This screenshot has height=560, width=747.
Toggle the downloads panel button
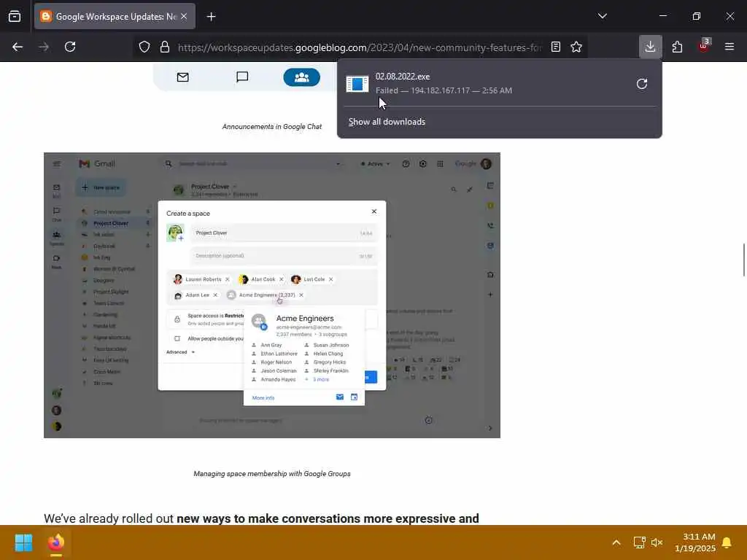[650, 47]
